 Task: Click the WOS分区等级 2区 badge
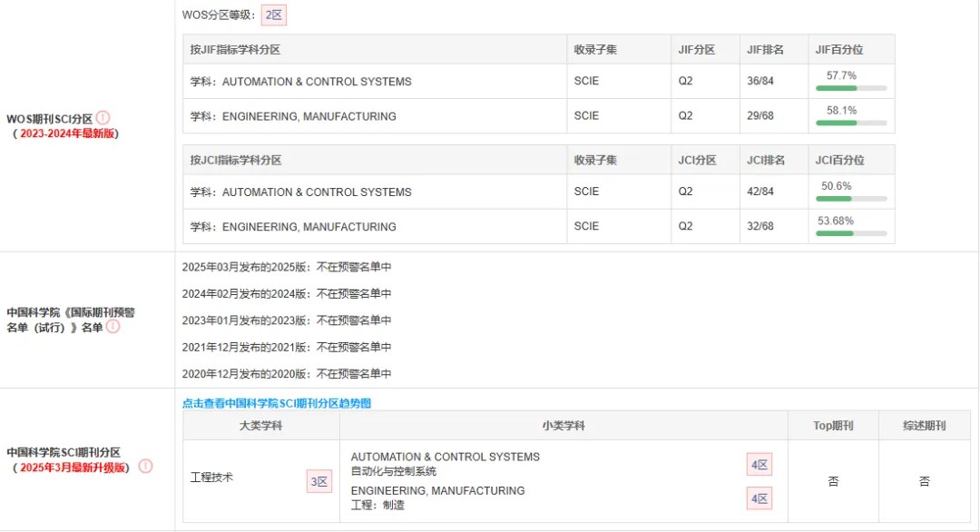click(x=274, y=15)
